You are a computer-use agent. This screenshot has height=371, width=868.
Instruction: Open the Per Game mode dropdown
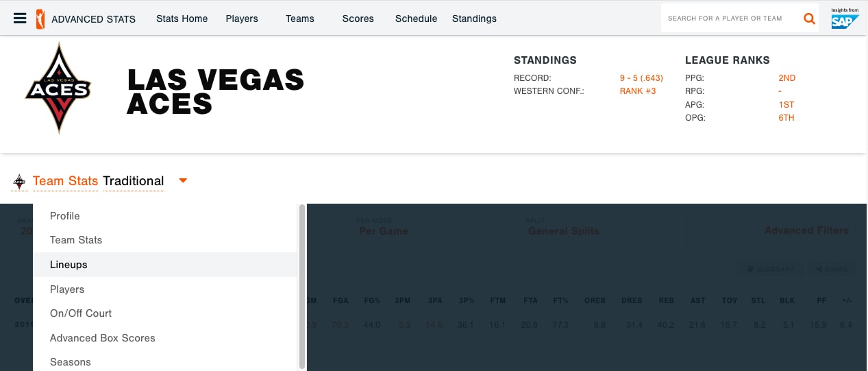pyautogui.click(x=384, y=231)
